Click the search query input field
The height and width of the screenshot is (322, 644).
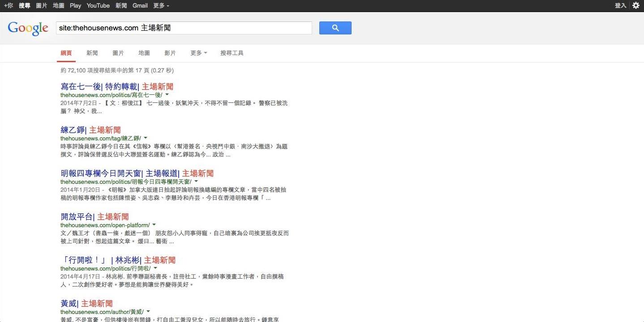(184, 28)
